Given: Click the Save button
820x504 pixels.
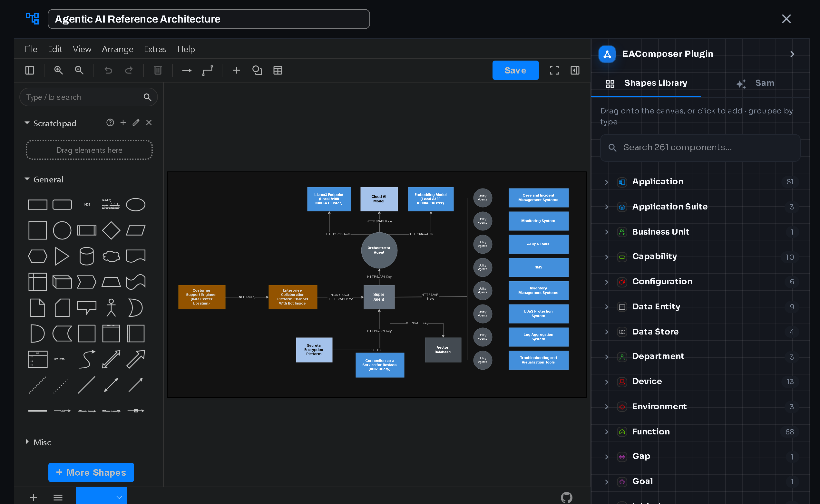Looking at the screenshot, I should coord(515,70).
